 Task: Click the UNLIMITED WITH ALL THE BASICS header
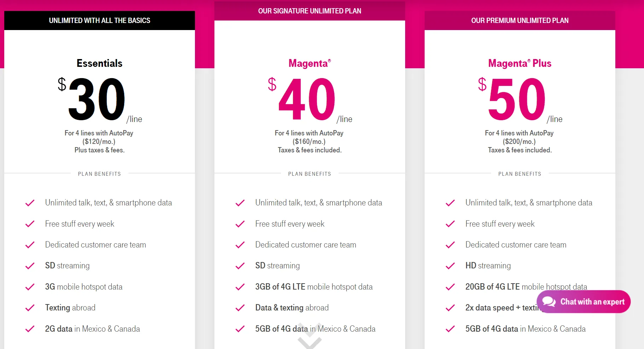click(99, 21)
